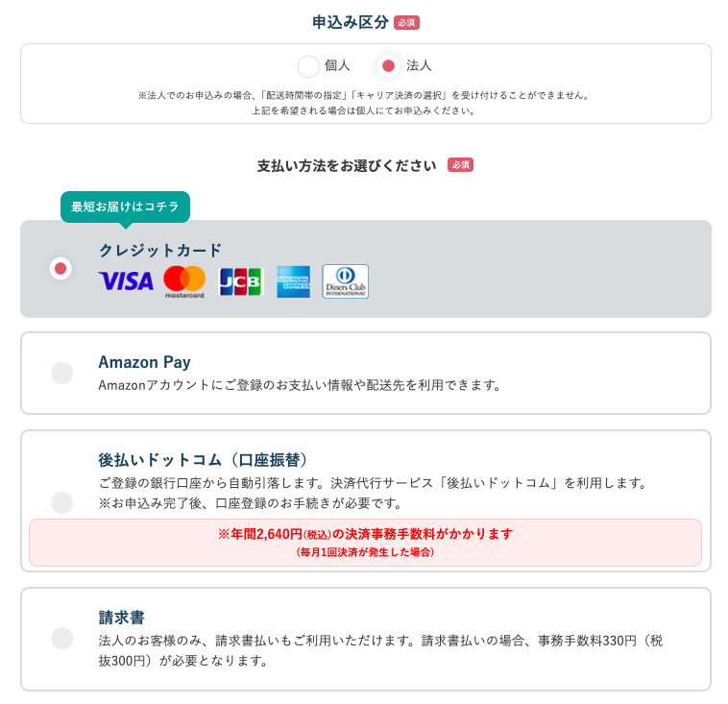
Task: Click the VISA card logo
Action: 126,281
